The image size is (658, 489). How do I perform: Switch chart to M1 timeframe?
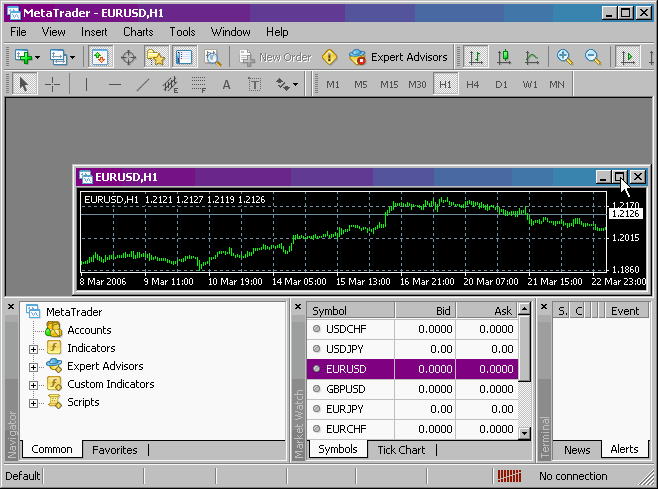[x=333, y=84]
